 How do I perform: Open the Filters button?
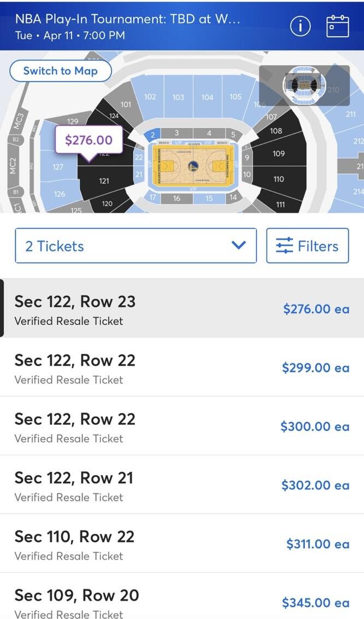(x=307, y=246)
